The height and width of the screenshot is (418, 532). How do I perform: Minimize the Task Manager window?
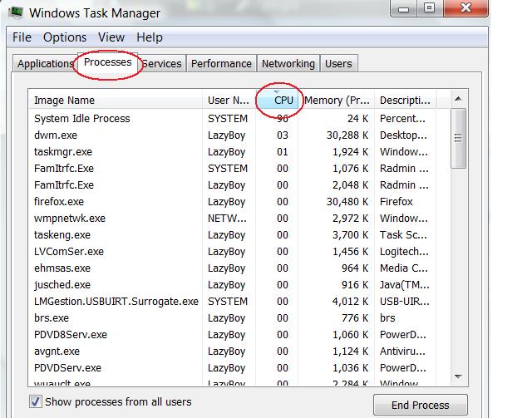(x=403, y=9)
